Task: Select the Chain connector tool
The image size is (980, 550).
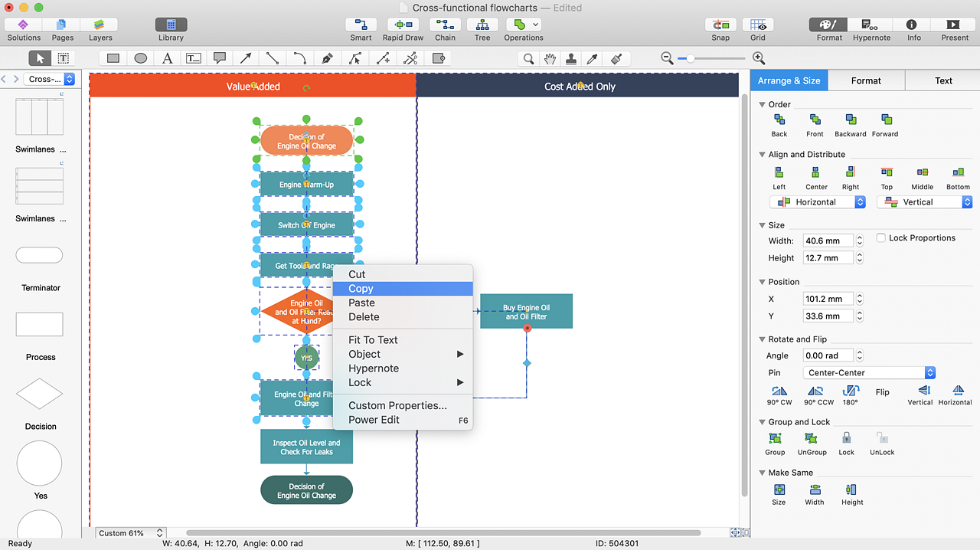Action: tap(445, 25)
